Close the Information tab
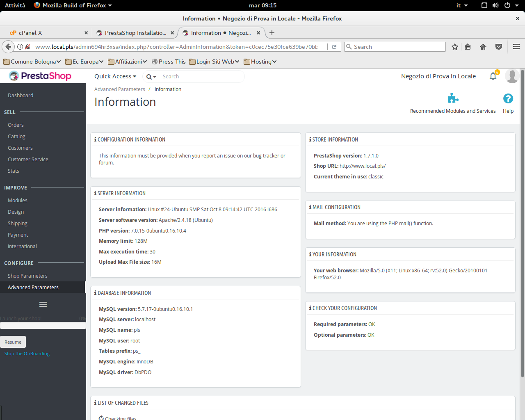 (x=258, y=33)
